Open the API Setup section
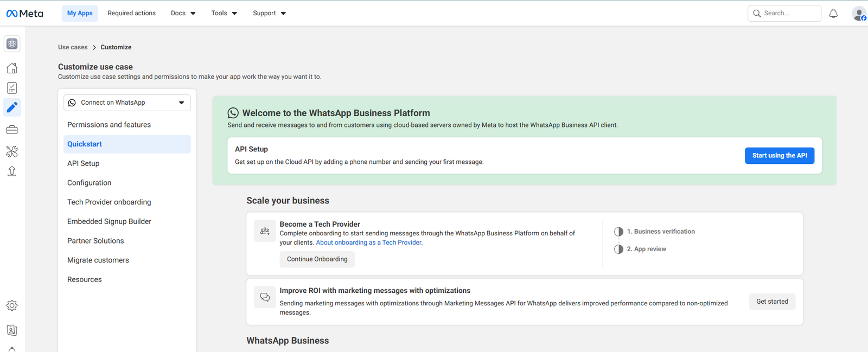 127,163
